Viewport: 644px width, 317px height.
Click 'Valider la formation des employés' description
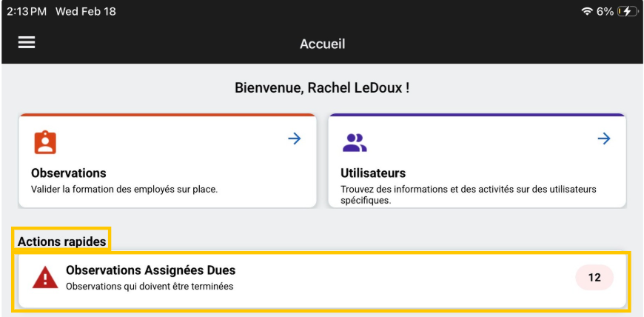click(x=124, y=190)
